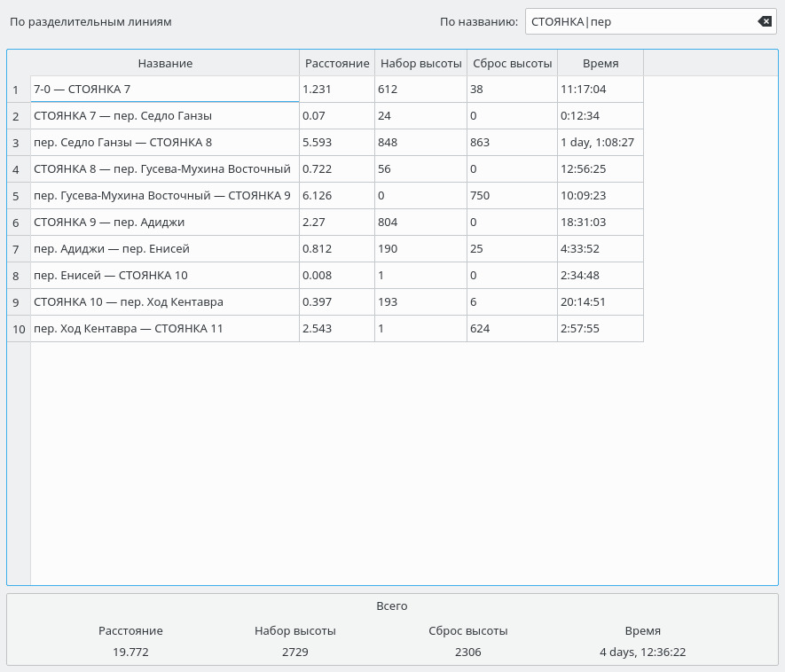Click the time cell 20:14:51
785x672 pixels.
pos(600,302)
